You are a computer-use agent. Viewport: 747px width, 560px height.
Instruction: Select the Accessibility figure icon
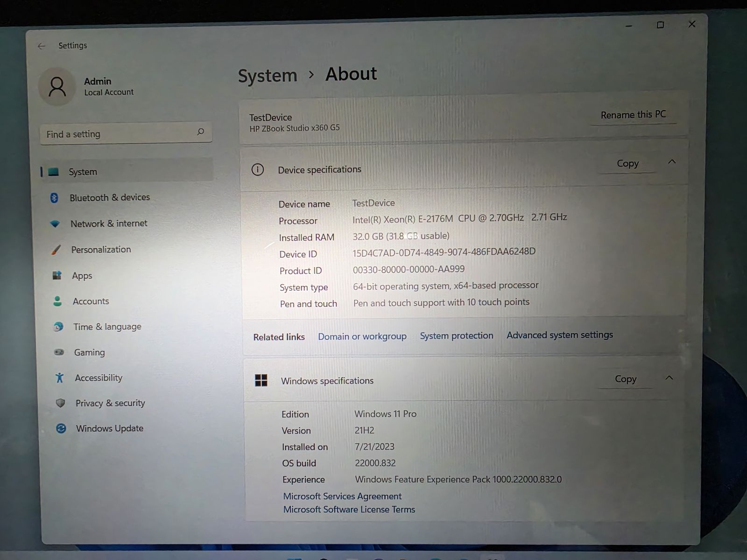click(x=59, y=378)
